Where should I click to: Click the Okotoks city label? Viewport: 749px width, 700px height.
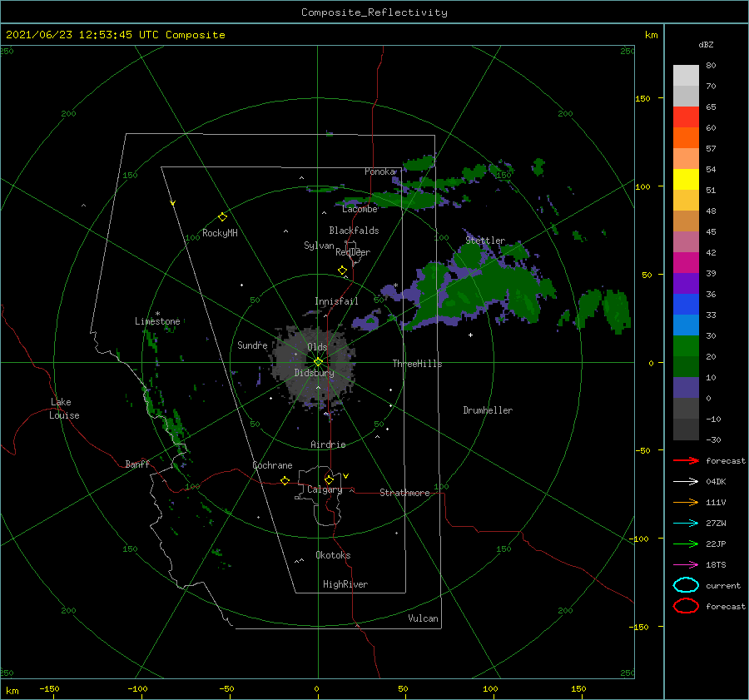click(333, 555)
